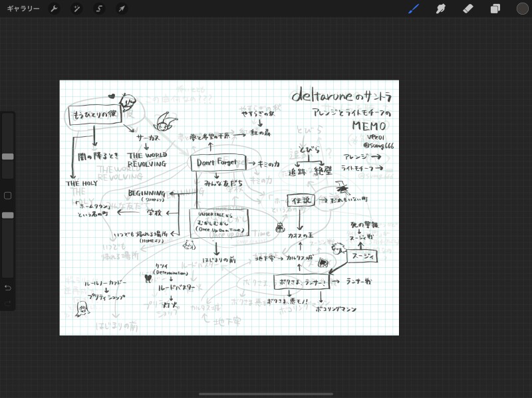The width and height of the screenshot is (532, 398).
Task: Tap the boxed 'もうひとりの彼' note
Action: coord(95,115)
